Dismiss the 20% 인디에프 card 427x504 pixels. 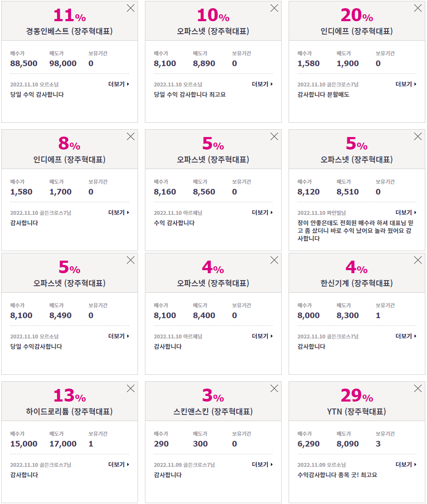[x=417, y=8]
